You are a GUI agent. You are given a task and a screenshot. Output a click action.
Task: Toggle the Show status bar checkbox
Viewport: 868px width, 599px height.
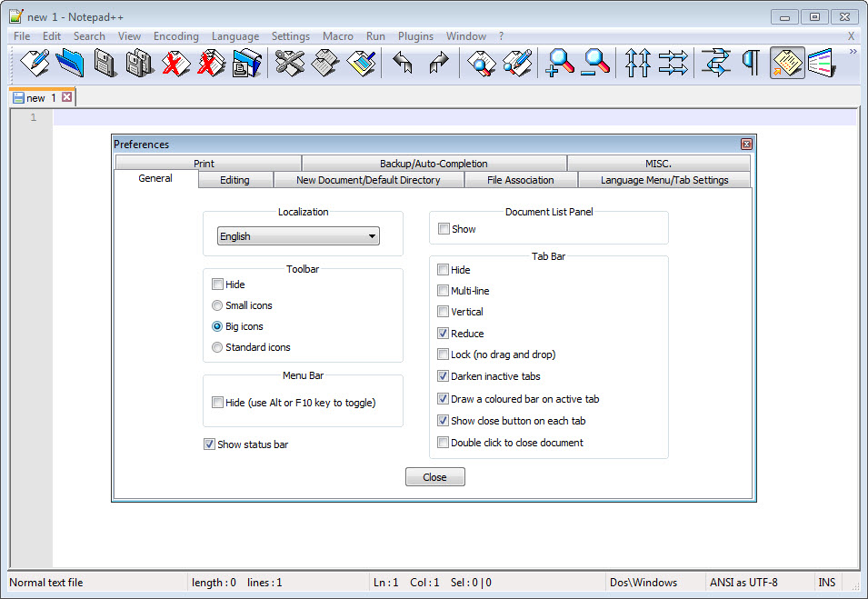pos(209,444)
